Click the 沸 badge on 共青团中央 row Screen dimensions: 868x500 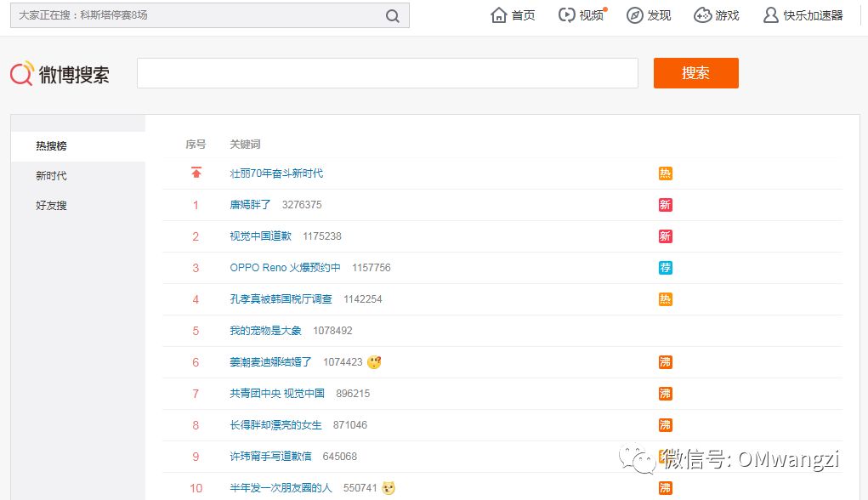[x=665, y=394]
